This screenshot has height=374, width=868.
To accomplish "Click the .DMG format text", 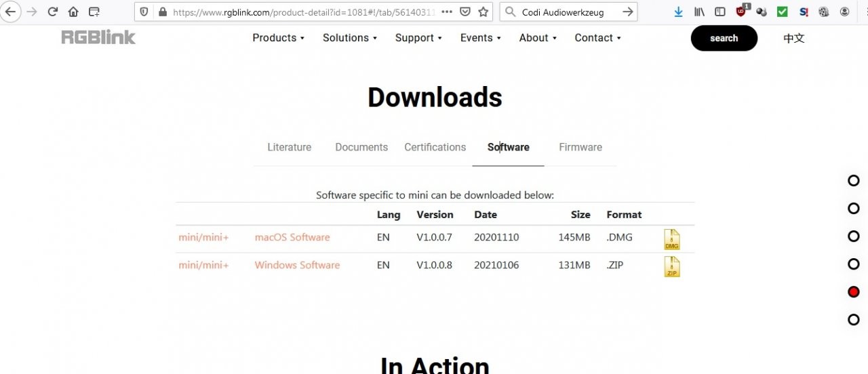I will click(x=618, y=237).
